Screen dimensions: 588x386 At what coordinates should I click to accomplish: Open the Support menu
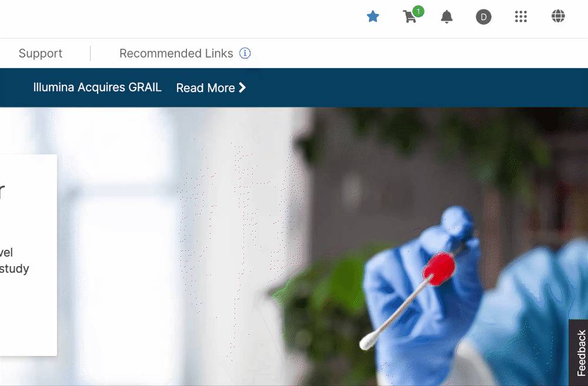tap(41, 53)
